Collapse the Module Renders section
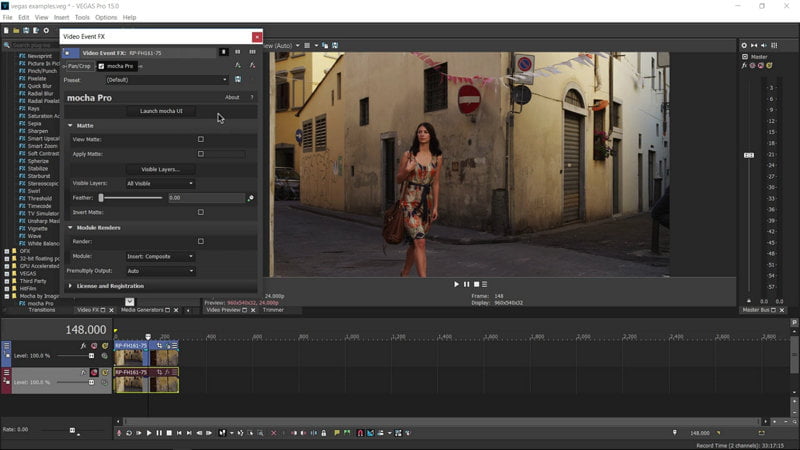Viewport: 800px width, 450px height. click(x=70, y=228)
